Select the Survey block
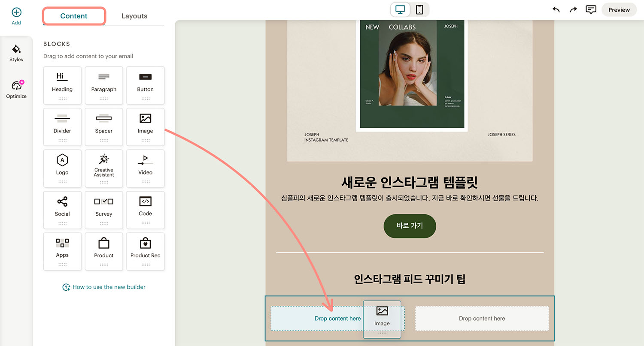This screenshot has height=346, width=644. [104, 210]
